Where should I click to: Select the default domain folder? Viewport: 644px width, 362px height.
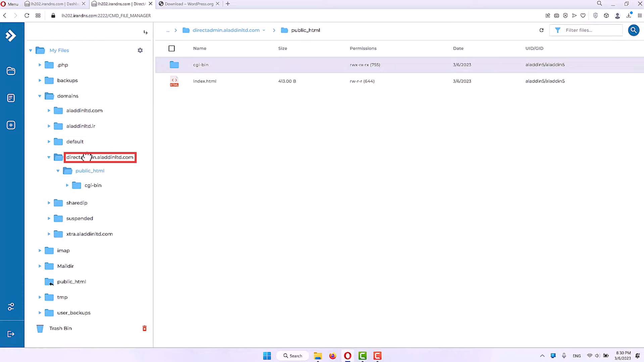pos(75,142)
